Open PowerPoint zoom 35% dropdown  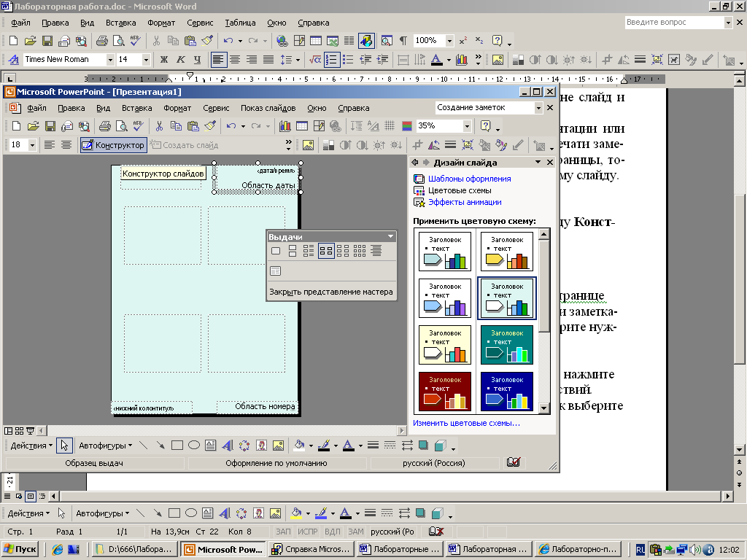click(467, 126)
